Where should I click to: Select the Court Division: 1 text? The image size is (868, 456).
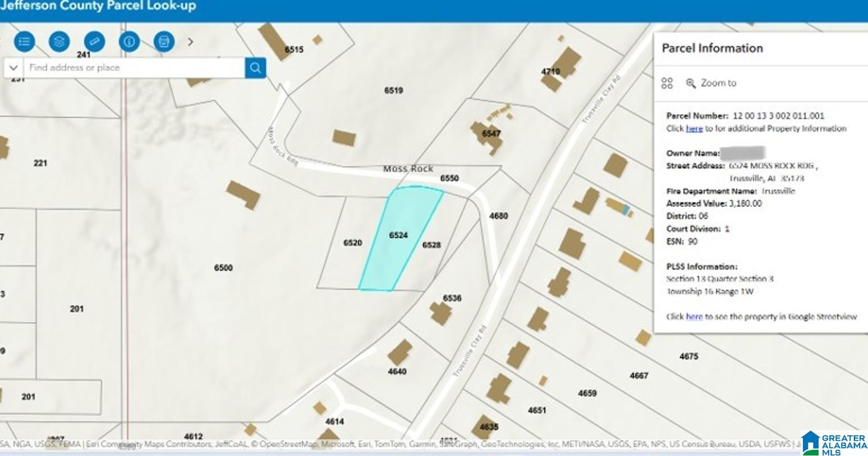coord(698,229)
